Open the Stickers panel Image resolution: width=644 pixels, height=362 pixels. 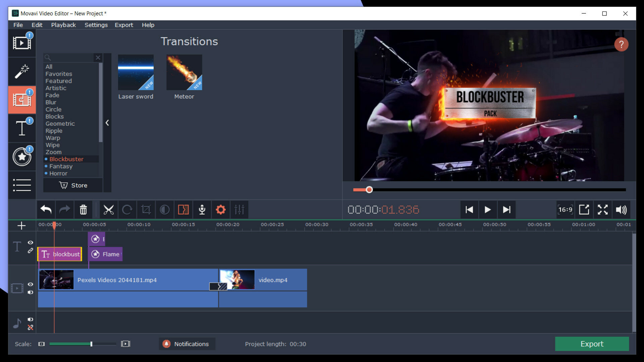[x=21, y=157]
